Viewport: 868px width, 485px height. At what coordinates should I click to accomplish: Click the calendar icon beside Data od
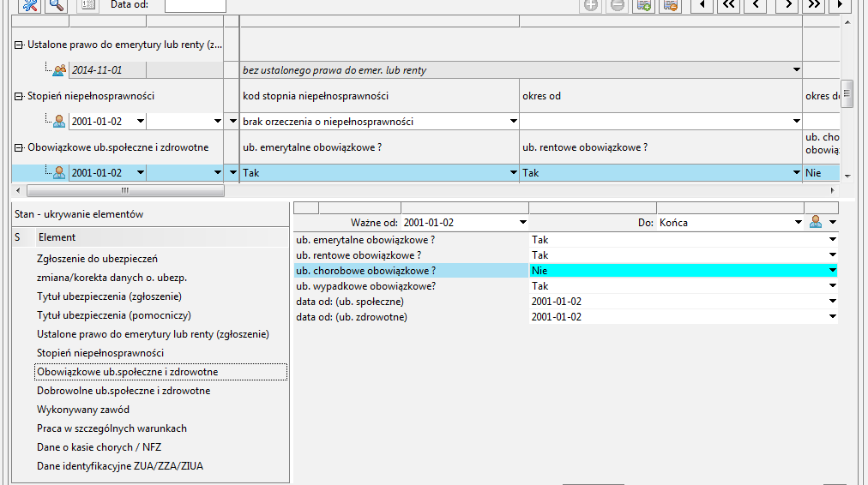(87, 5)
